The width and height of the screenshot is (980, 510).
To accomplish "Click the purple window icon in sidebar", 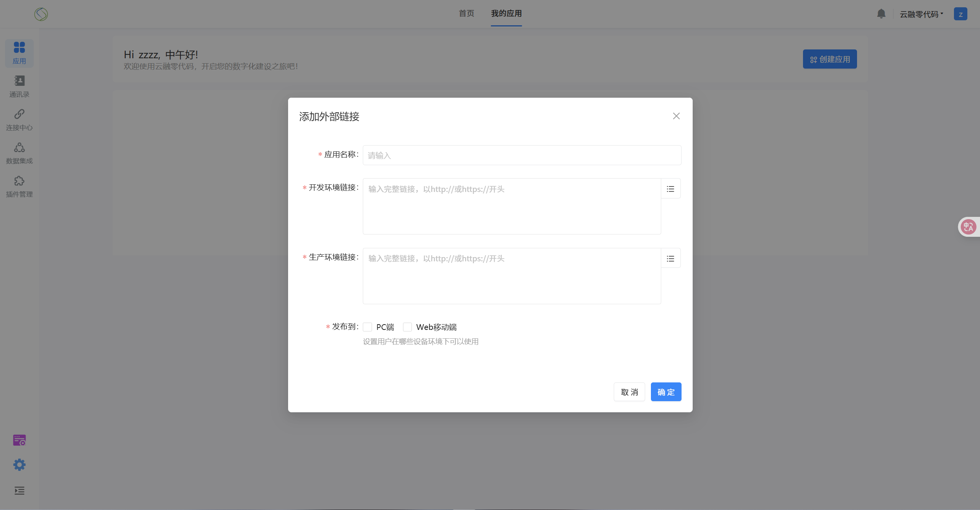I will tap(19, 440).
